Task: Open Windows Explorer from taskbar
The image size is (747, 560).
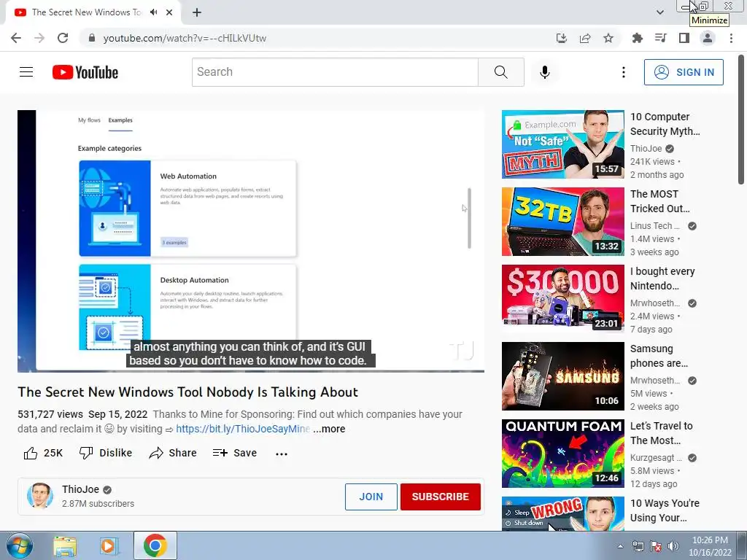Action: [65, 546]
